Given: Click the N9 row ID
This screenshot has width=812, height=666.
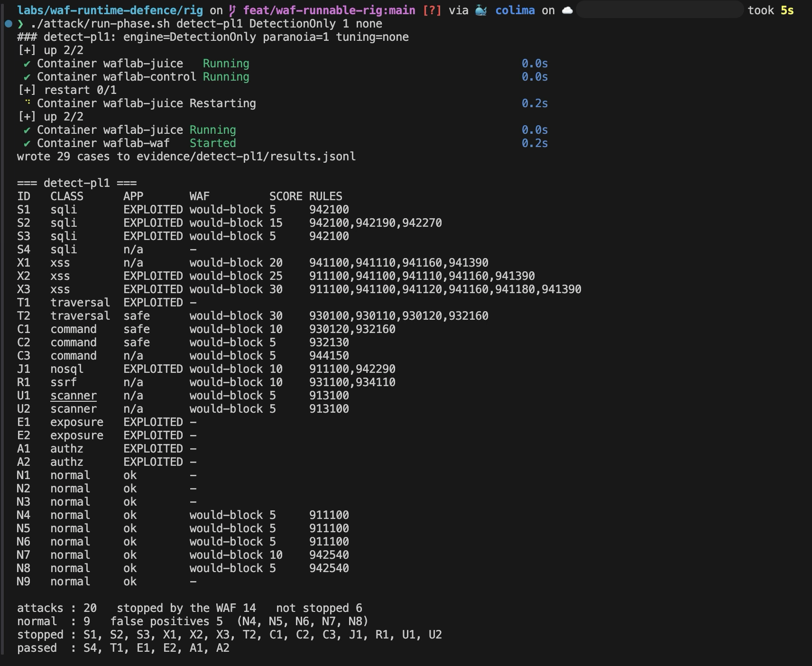Looking at the screenshot, I should [24, 582].
